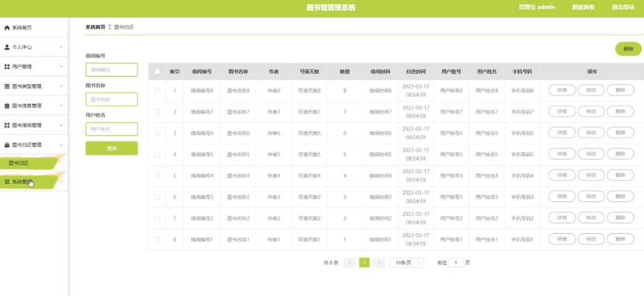Click 删除 for row 用户姓名5
The image size is (644, 296).
coord(620,155)
